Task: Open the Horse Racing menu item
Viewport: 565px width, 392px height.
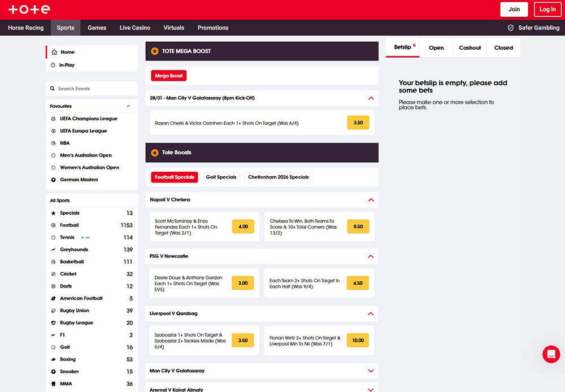Action: click(x=26, y=28)
